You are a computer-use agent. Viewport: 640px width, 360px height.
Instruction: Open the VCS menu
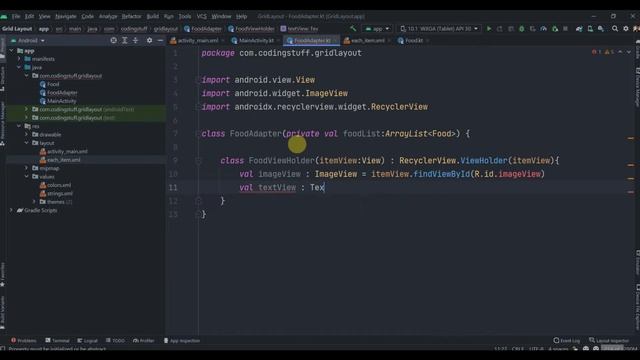pyautogui.click(x=202, y=16)
